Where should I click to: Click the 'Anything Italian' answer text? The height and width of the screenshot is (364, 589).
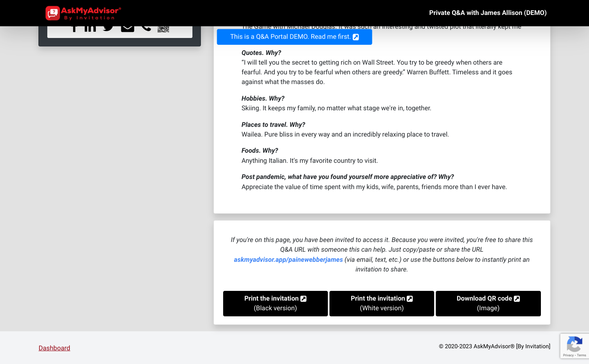310,161
